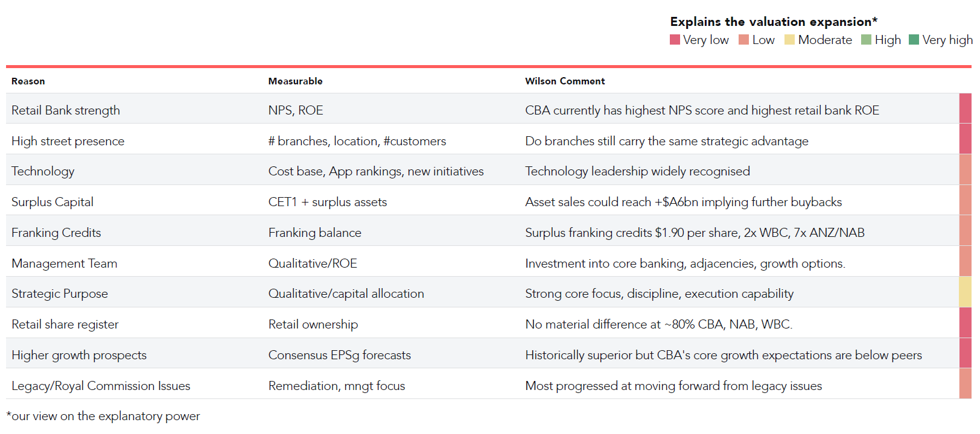Screen dimensions: 980x434
Task: Click the "Consensus EPSg forecasts" cell
Action: (x=339, y=355)
